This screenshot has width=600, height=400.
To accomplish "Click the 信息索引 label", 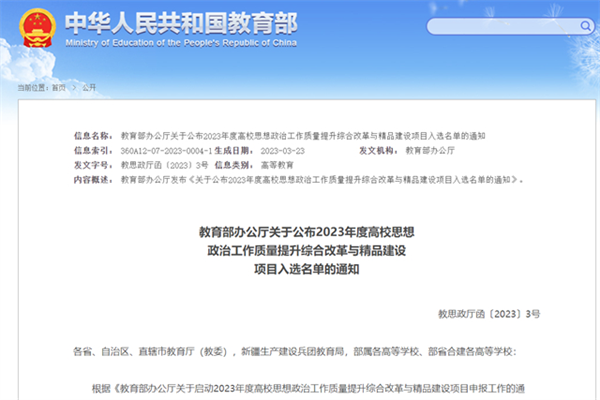I will point(93,151).
